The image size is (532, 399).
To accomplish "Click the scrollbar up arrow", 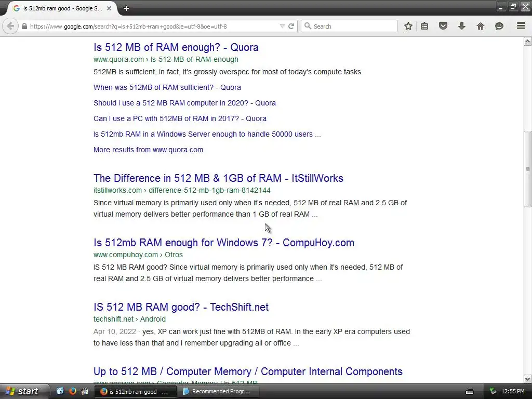I will 528,42.
